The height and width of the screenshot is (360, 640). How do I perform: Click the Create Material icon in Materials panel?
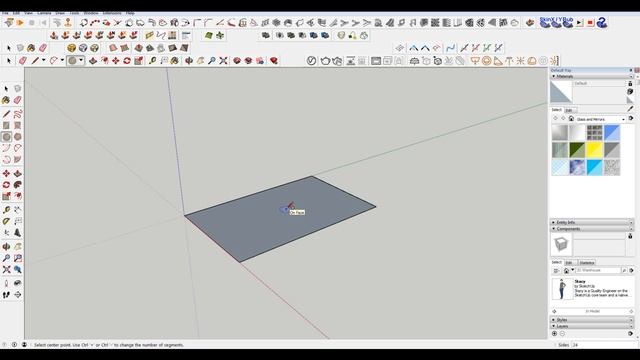631,92
